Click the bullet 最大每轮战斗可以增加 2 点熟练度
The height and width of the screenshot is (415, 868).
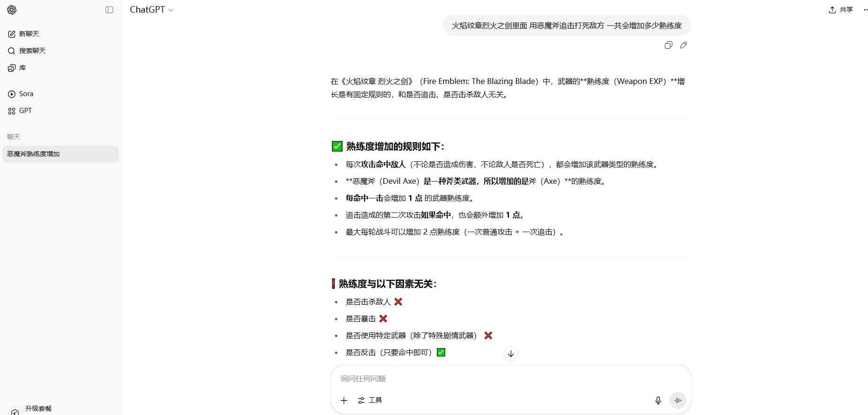[x=455, y=232]
